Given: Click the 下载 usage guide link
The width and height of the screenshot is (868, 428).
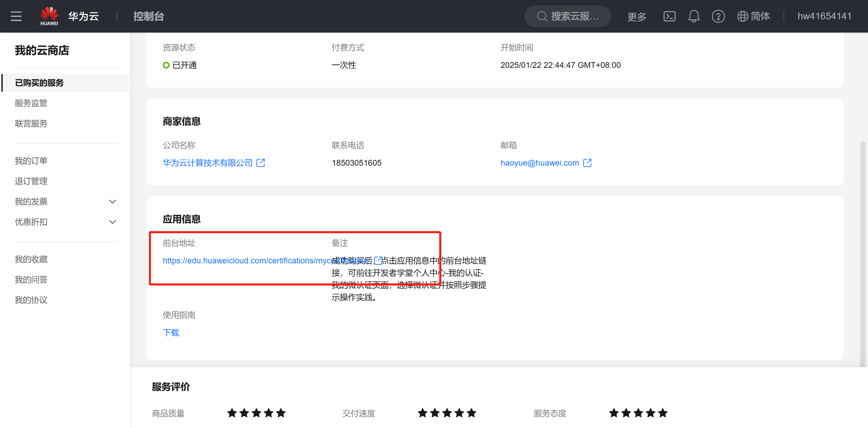Looking at the screenshot, I should (x=171, y=333).
